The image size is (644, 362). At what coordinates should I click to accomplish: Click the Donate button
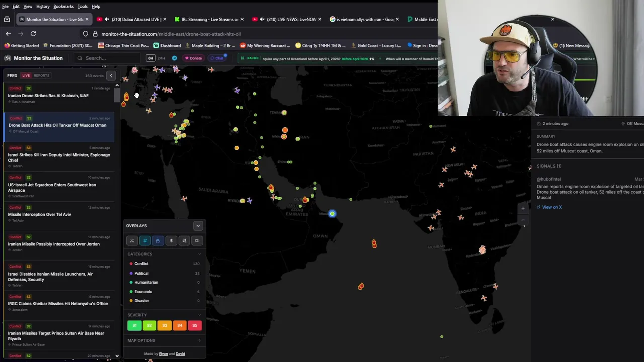[193, 58]
